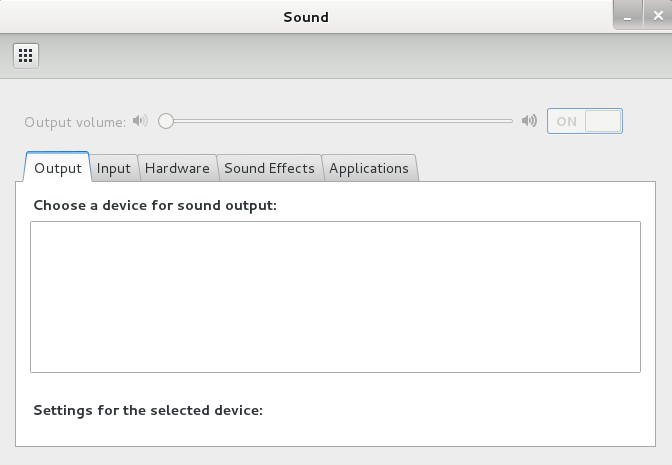This screenshot has width=672, height=465.
Task: Toggle the output volume ON switch
Action: point(584,121)
